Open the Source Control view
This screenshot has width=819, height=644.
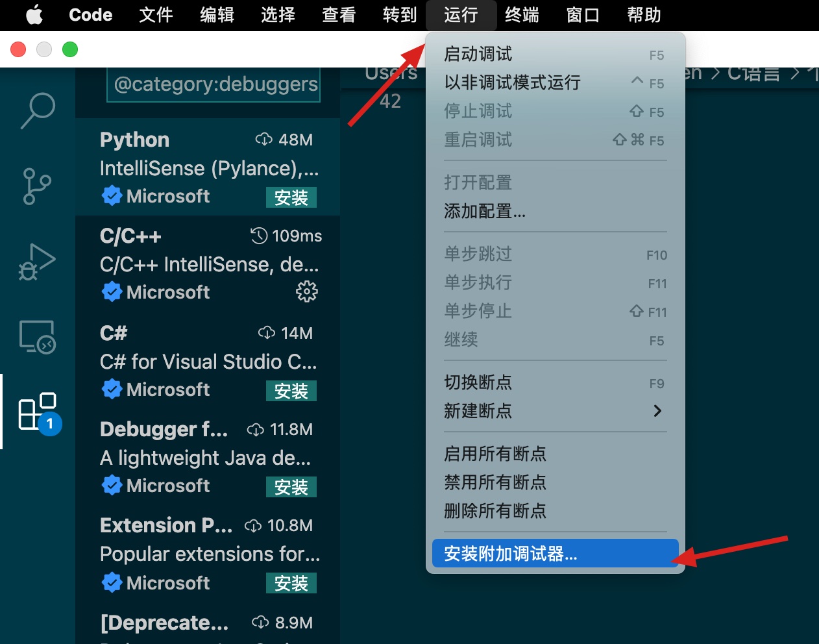tap(37, 186)
